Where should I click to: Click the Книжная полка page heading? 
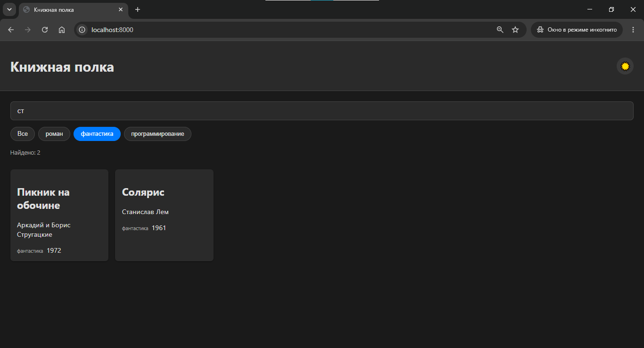click(62, 67)
